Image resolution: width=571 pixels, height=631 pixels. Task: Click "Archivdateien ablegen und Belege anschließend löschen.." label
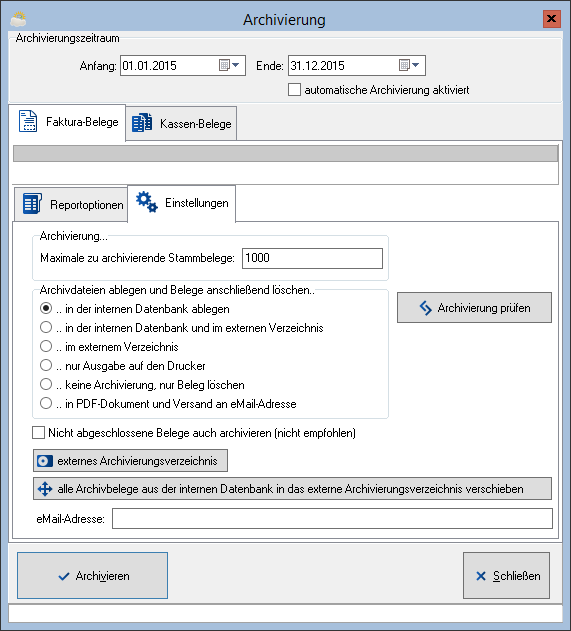pos(177,290)
